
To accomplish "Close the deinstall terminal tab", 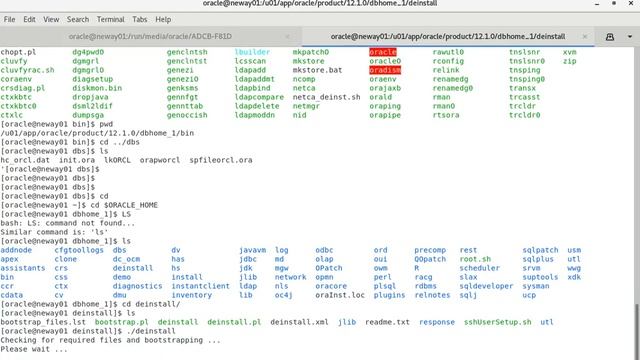I will click(585, 36).
